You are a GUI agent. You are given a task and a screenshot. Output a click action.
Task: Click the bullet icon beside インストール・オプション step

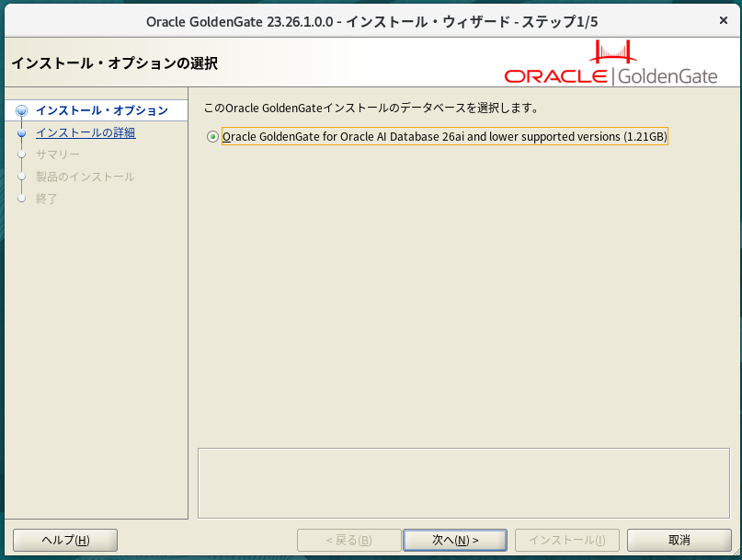pos(22,111)
